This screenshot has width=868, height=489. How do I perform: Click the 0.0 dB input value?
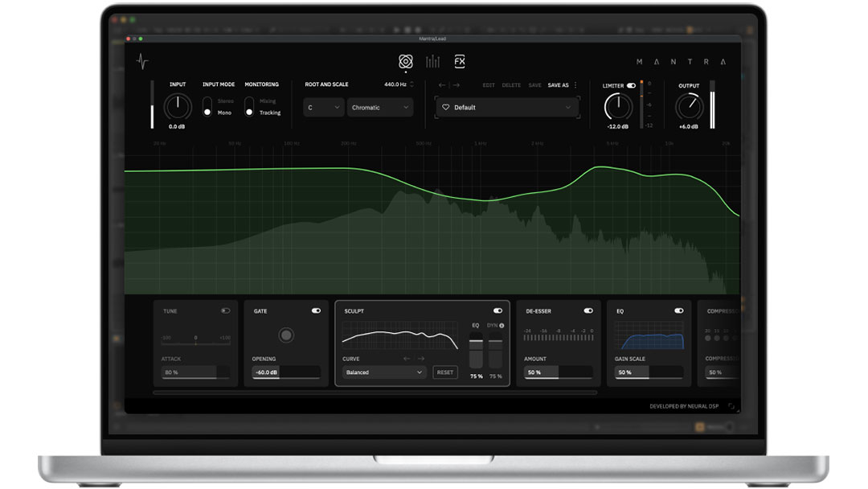(177, 127)
